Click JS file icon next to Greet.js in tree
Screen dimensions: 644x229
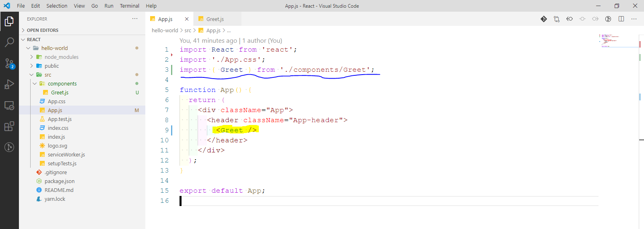pyautogui.click(x=45, y=93)
